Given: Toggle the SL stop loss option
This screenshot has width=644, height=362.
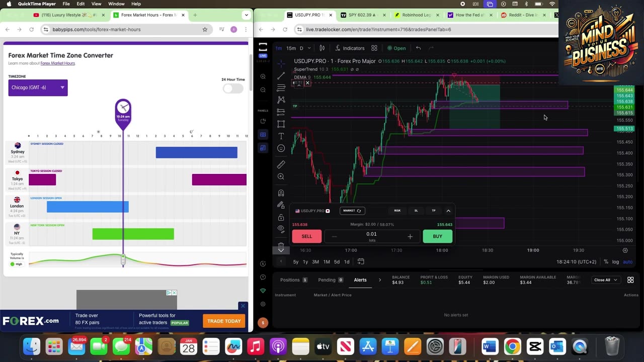Looking at the screenshot, I should click(x=416, y=211).
